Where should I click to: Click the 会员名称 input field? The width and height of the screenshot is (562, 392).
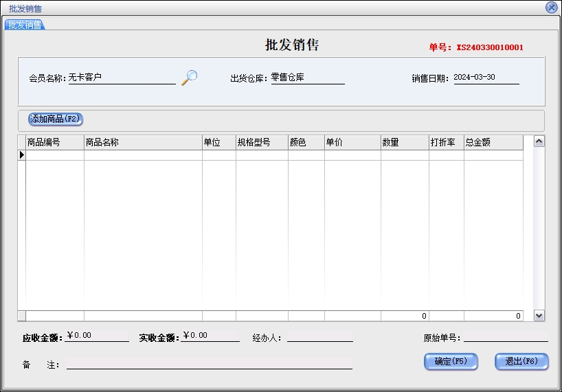click(121, 78)
